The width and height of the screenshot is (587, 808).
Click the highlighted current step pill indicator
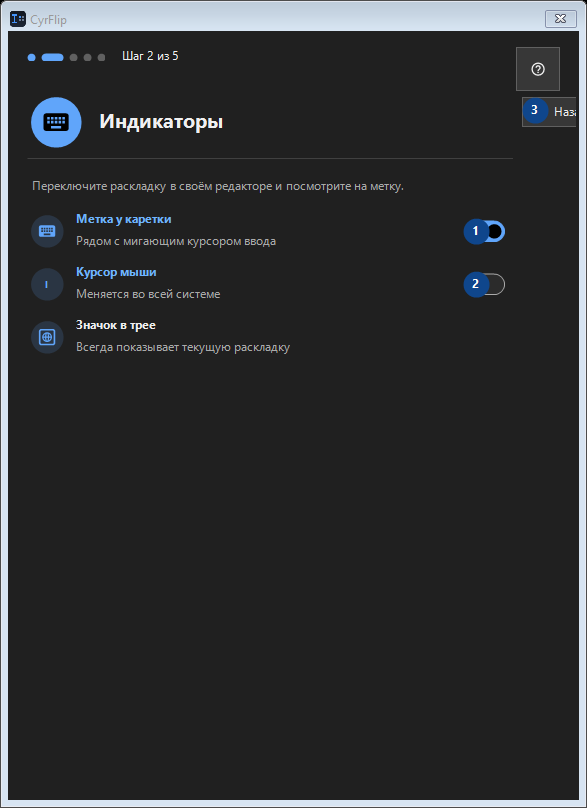53,57
